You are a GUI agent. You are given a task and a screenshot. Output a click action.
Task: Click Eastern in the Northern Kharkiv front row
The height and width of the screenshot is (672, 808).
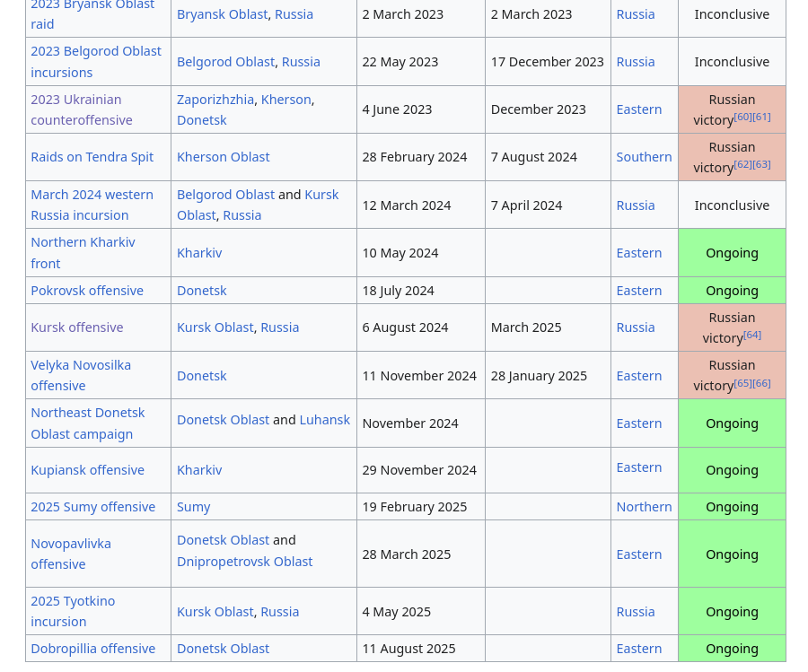click(x=639, y=253)
